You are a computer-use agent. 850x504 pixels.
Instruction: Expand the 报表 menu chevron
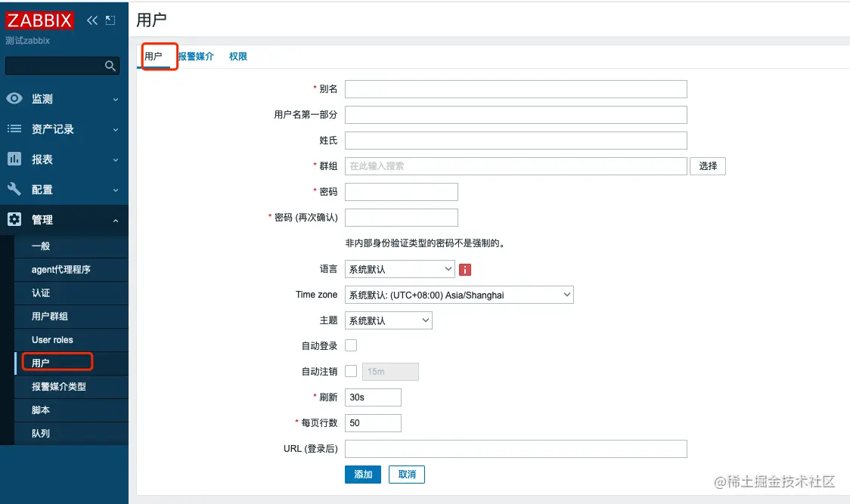point(116,160)
